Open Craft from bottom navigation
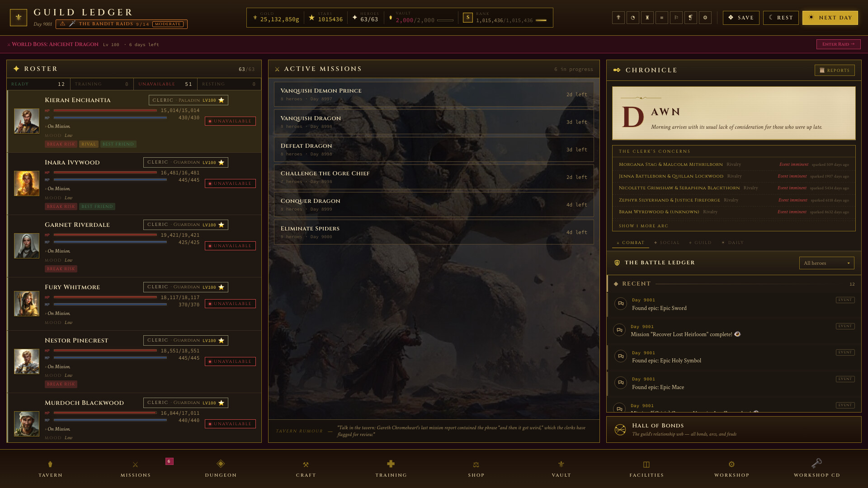868x488 pixels. tap(306, 469)
